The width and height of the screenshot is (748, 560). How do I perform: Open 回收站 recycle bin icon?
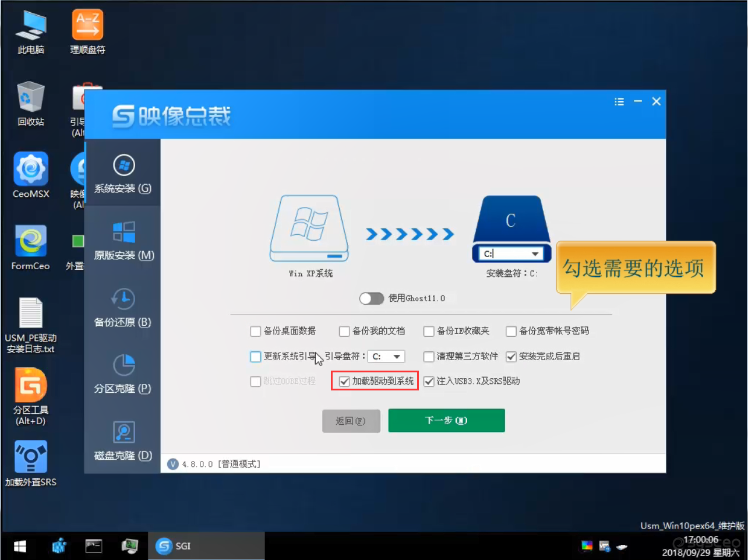point(31,104)
